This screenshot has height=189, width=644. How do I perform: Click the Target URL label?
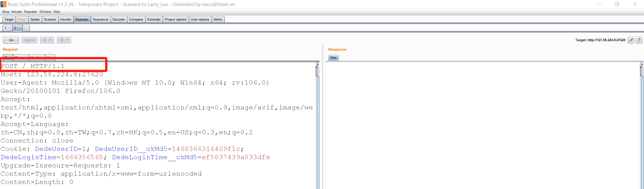point(600,40)
